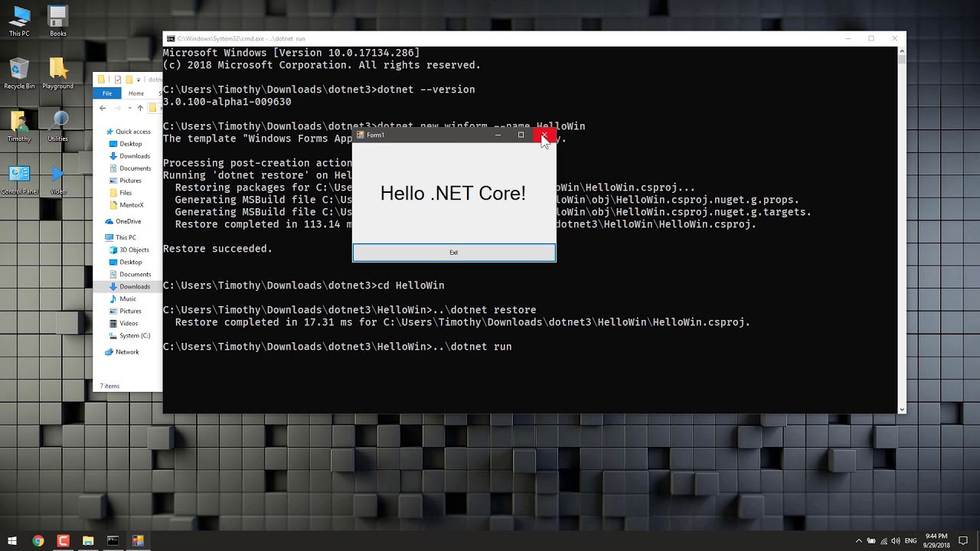The height and width of the screenshot is (551, 980).
Task: Click the '3.0.100-alpha1-009630' version text
Action: (227, 102)
